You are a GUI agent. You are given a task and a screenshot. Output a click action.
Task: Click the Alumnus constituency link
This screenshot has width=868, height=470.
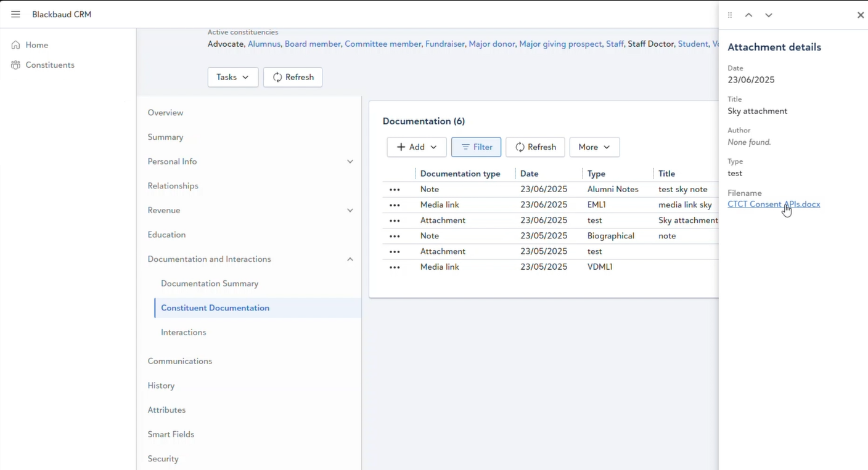point(264,44)
